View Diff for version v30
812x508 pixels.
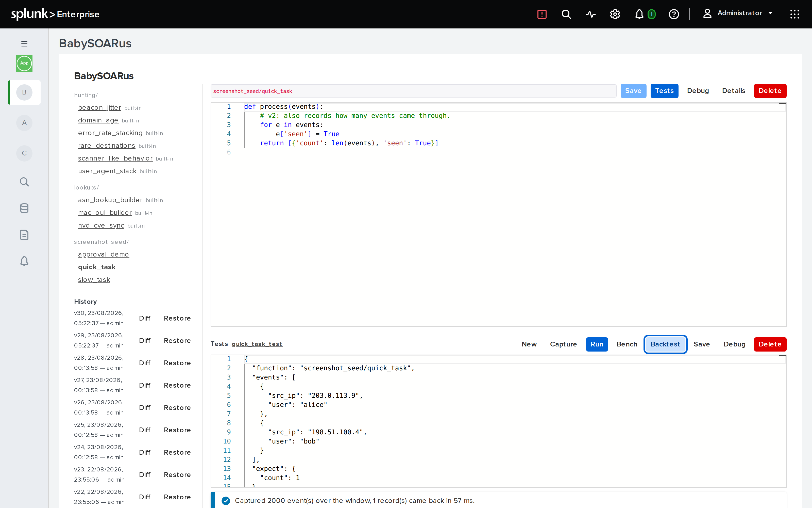click(x=145, y=318)
